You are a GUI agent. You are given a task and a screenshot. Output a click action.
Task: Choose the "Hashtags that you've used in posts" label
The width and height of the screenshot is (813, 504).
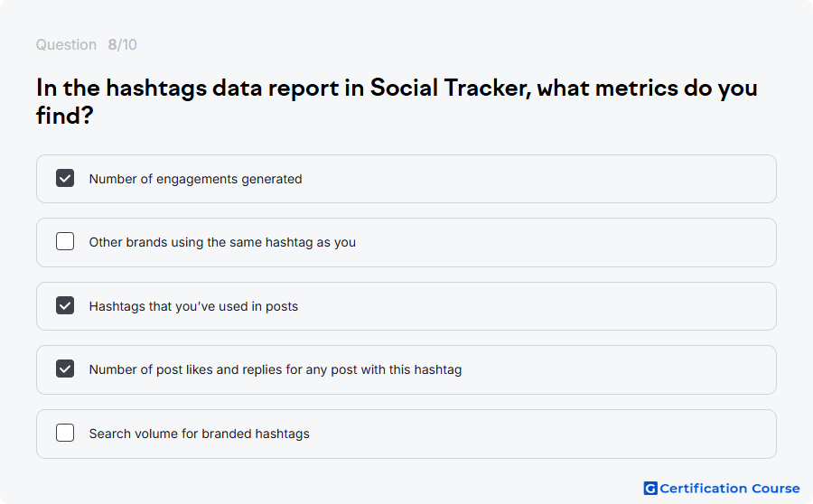[x=193, y=306]
